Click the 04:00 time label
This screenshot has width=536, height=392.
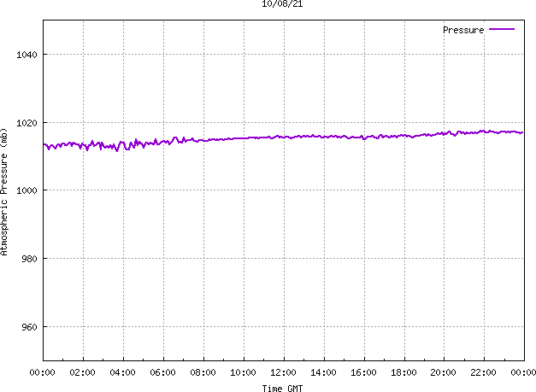(123, 372)
